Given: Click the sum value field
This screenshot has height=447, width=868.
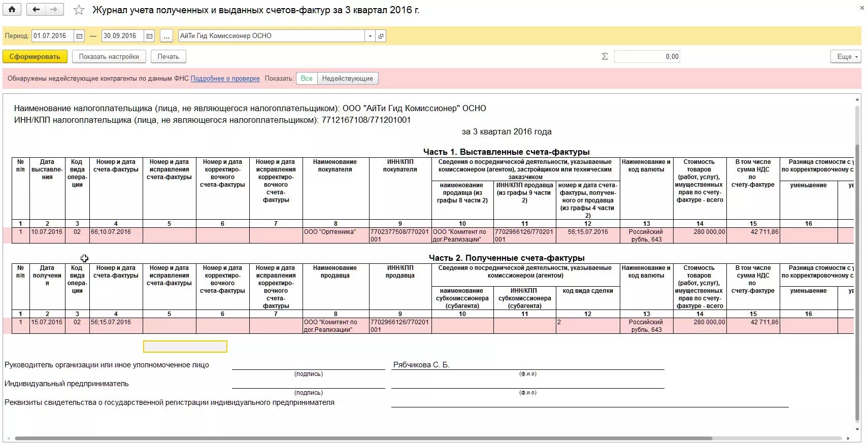Looking at the screenshot, I should (x=647, y=57).
